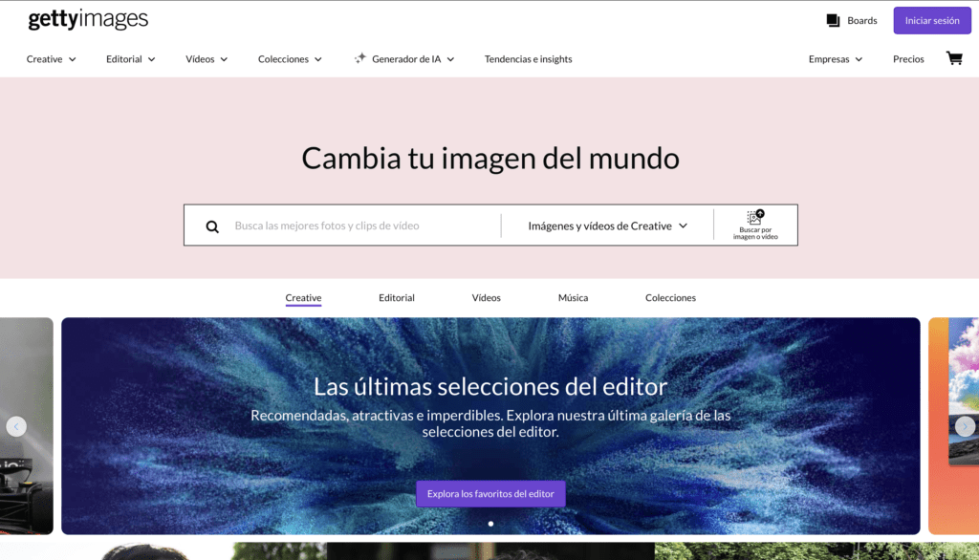Screen dimensions: 979x560
Task: Switch to the Música tab
Action: pos(573,298)
